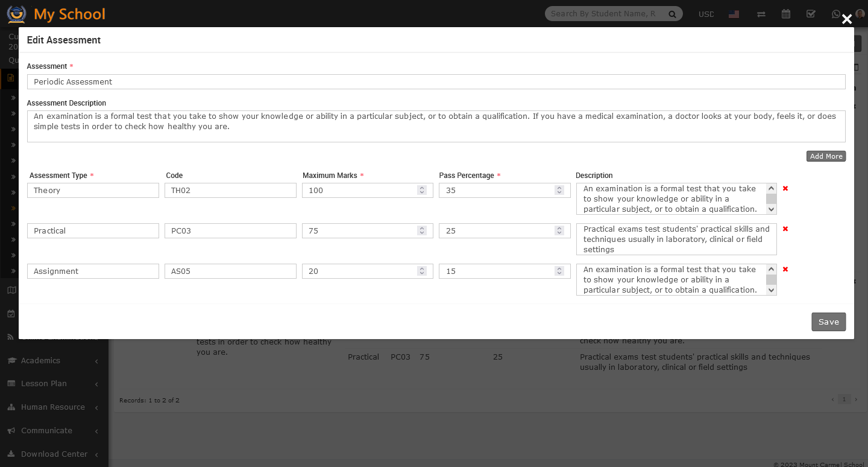The width and height of the screenshot is (868, 467).
Task: Close the Edit Assessment dialog
Action: tap(847, 19)
